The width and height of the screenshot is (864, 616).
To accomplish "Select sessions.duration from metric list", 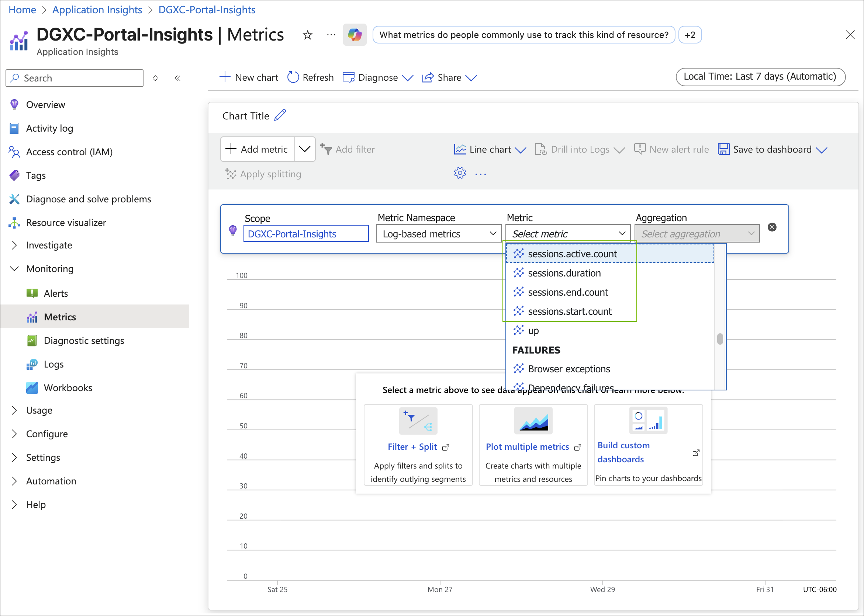I will click(x=564, y=273).
